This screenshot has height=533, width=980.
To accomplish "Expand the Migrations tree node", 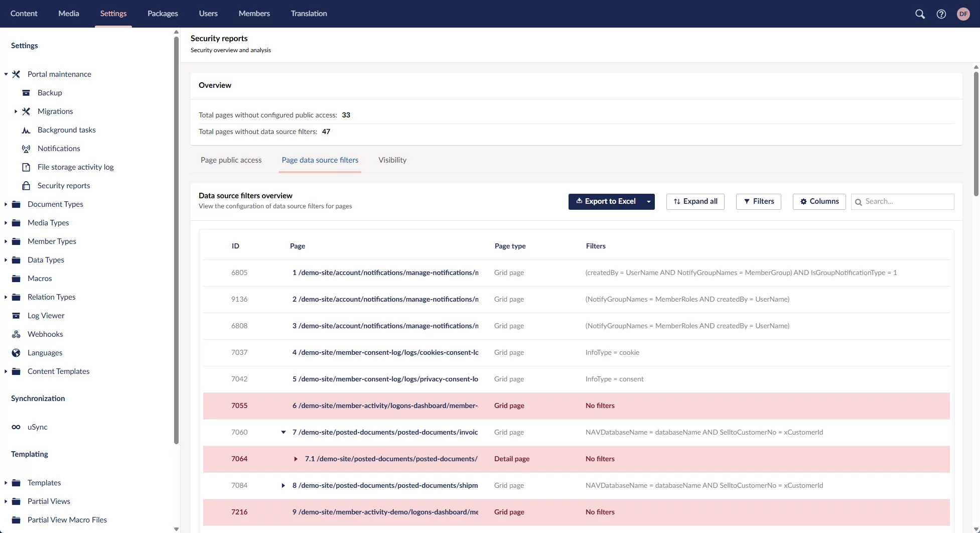I will coord(16,111).
